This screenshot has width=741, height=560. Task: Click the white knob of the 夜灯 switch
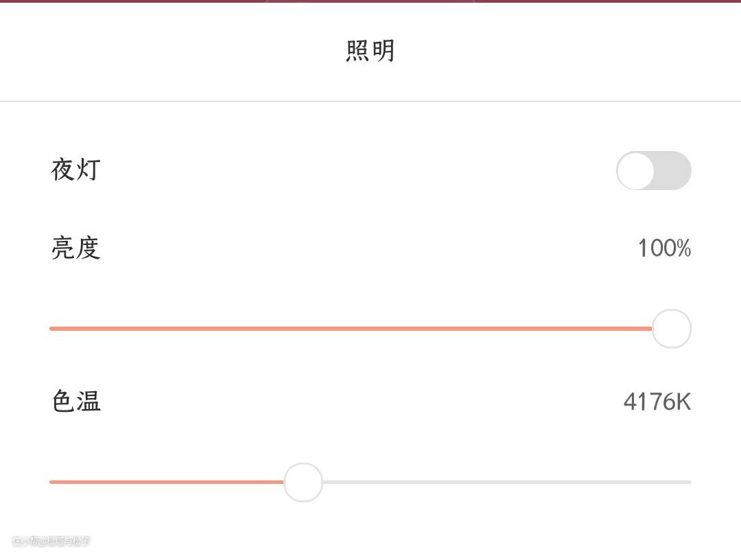tap(636, 171)
